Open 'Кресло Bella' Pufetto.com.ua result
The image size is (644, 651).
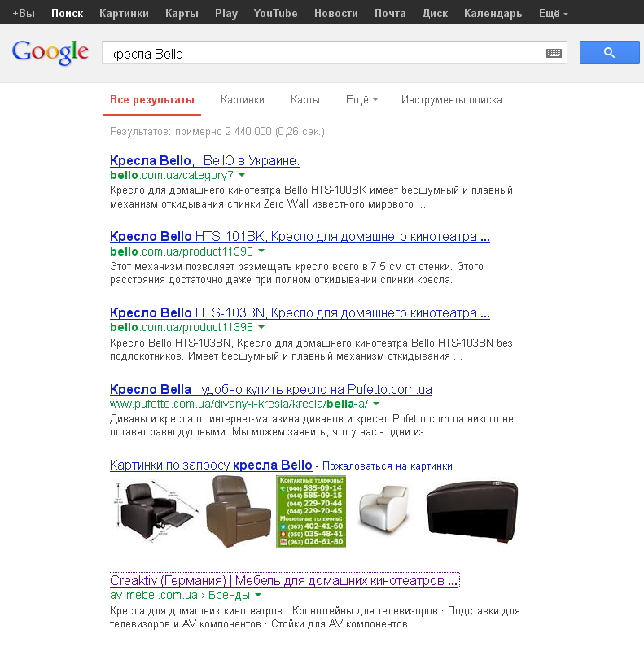click(271, 390)
